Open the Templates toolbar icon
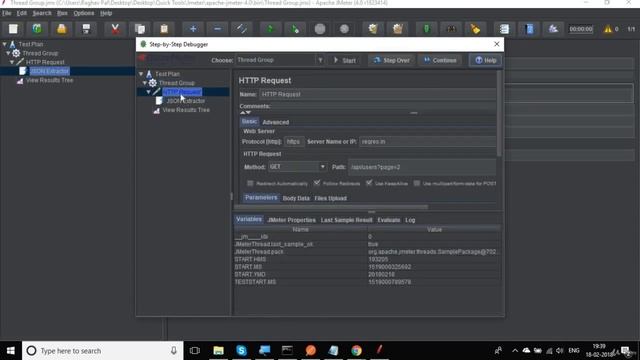This screenshot has width=640, height=360. [37, 29]
